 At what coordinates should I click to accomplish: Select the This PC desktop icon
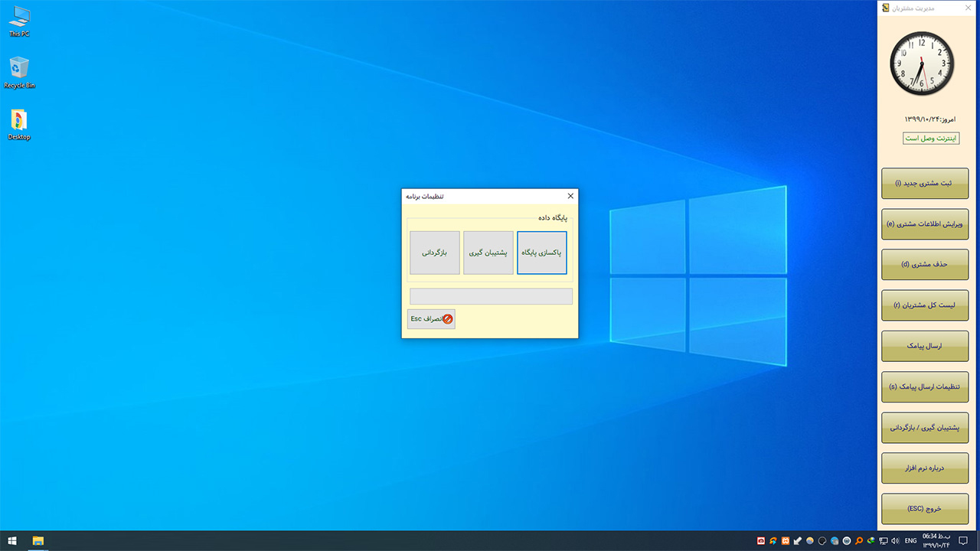point(19,21)
